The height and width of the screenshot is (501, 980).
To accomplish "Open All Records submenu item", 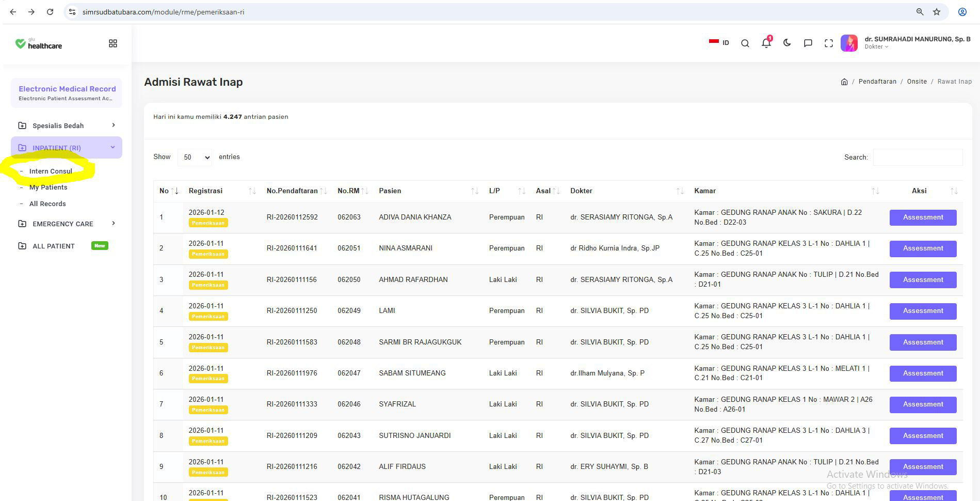I will (47, 204).
